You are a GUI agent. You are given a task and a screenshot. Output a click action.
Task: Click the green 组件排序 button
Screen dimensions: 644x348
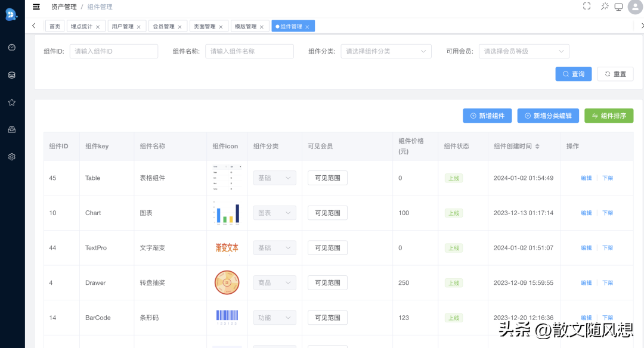click(609, 116)
